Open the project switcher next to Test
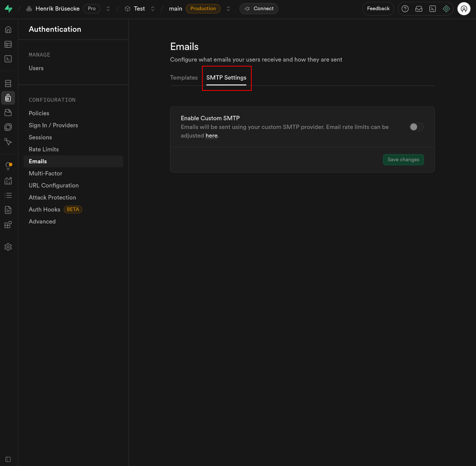Viewport: 476px width, 466px height. pos(152,9)
